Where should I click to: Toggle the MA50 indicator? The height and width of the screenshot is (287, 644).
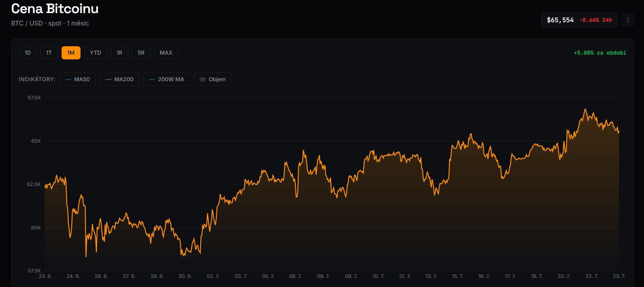pos(78,79)
